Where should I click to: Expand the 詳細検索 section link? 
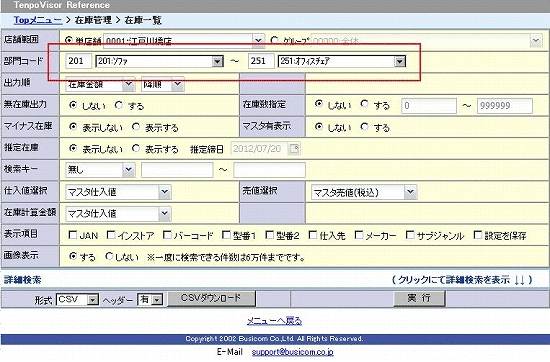[462, 280]
